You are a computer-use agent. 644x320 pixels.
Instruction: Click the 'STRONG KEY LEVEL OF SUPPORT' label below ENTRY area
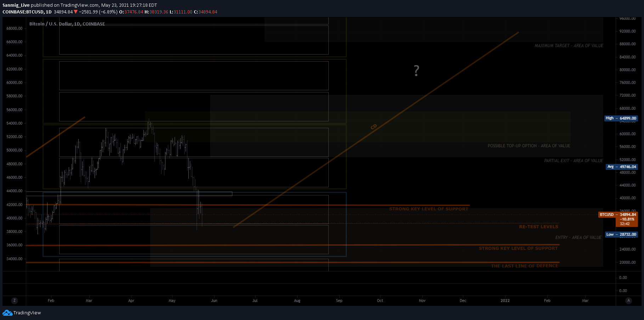(x=518, y=248)
